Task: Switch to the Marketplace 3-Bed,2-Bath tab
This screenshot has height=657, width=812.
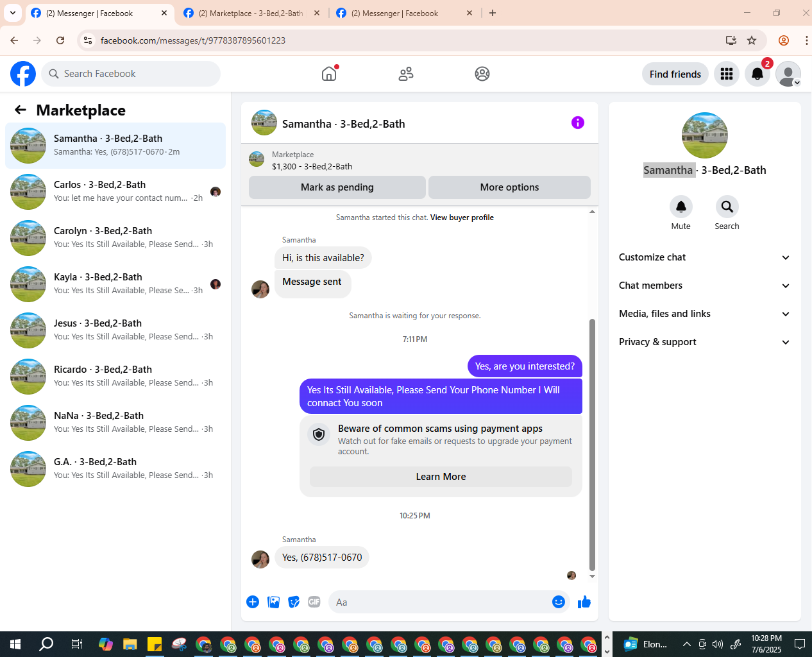Action: pos(251,13)
